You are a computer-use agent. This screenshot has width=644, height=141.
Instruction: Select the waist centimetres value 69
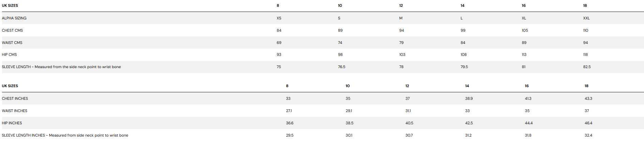pyautogui.click(x=279, y=43)
